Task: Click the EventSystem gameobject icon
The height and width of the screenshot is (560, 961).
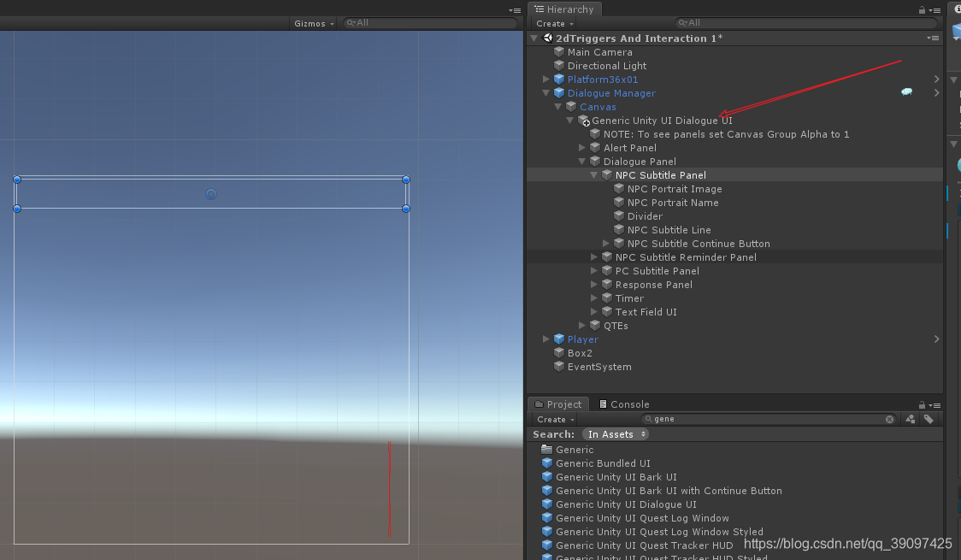Action: pos(559,367)
